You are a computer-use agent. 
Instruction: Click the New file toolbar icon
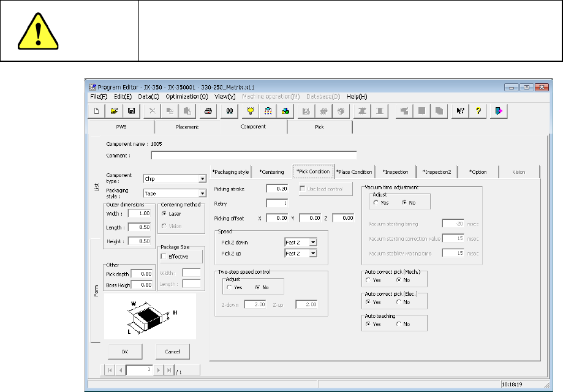[97, 111]
